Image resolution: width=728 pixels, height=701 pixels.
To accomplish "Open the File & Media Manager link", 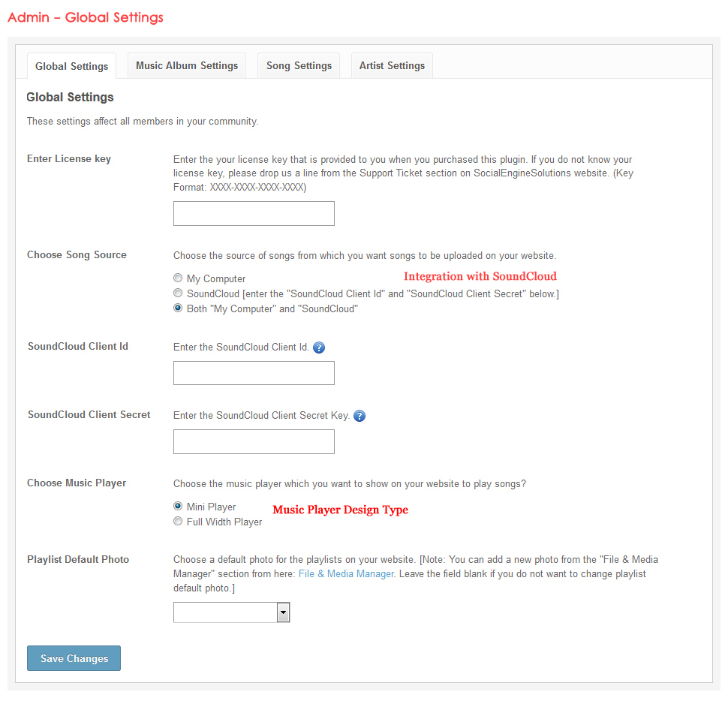I will click(x=346, y=574).
